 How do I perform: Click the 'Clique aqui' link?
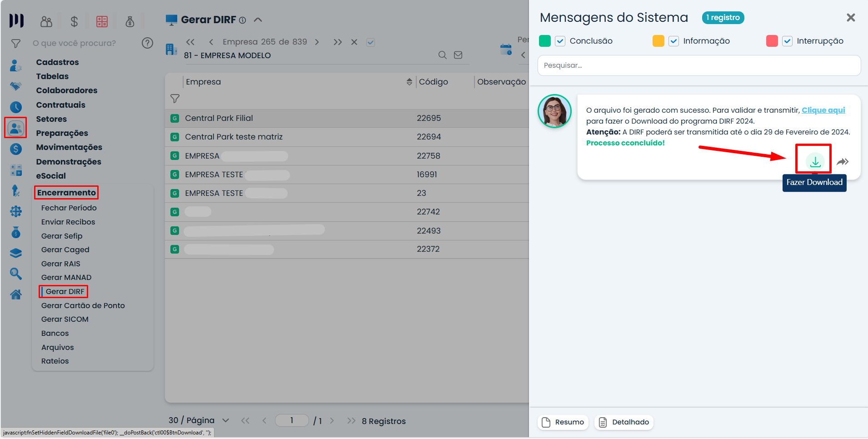tap(823, 110)
